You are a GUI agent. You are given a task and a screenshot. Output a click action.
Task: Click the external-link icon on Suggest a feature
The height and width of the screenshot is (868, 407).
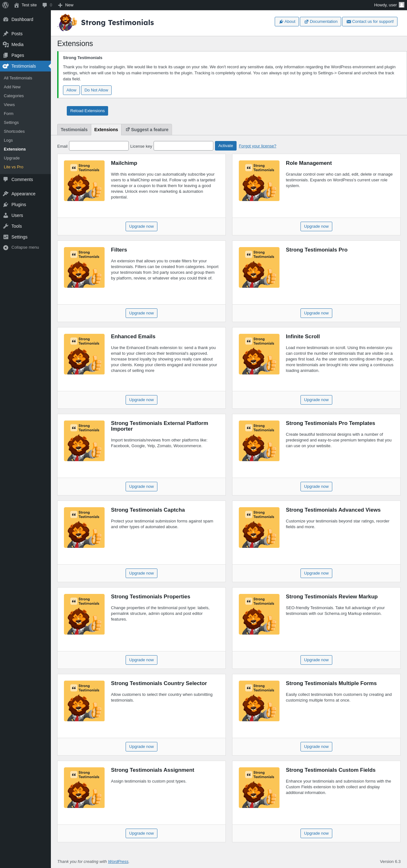(x=128, y=129)
